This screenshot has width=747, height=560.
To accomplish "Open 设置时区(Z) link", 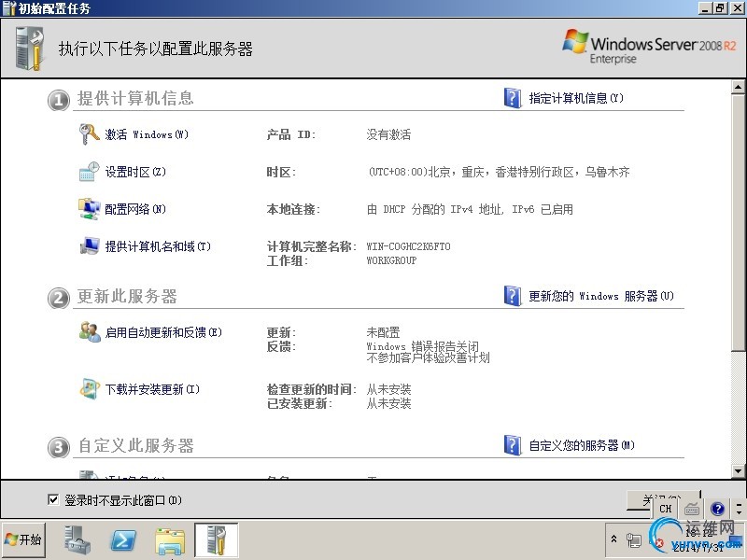I will (135, 172).
